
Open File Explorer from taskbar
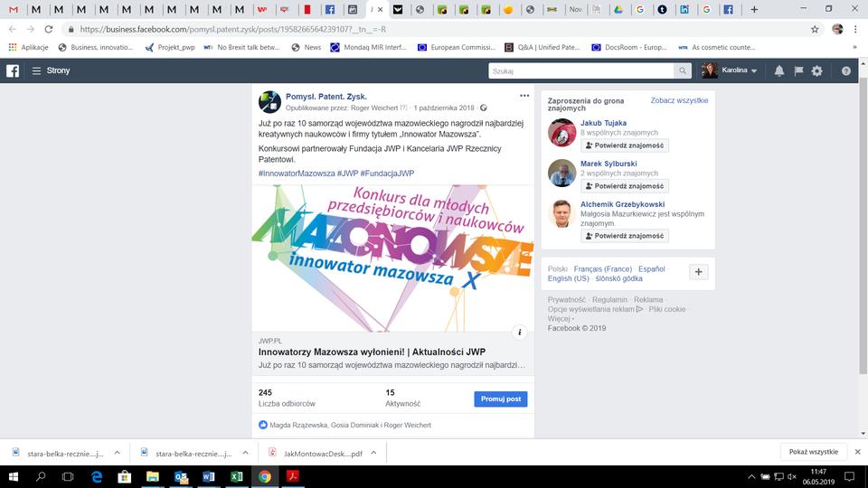(152, 476)
